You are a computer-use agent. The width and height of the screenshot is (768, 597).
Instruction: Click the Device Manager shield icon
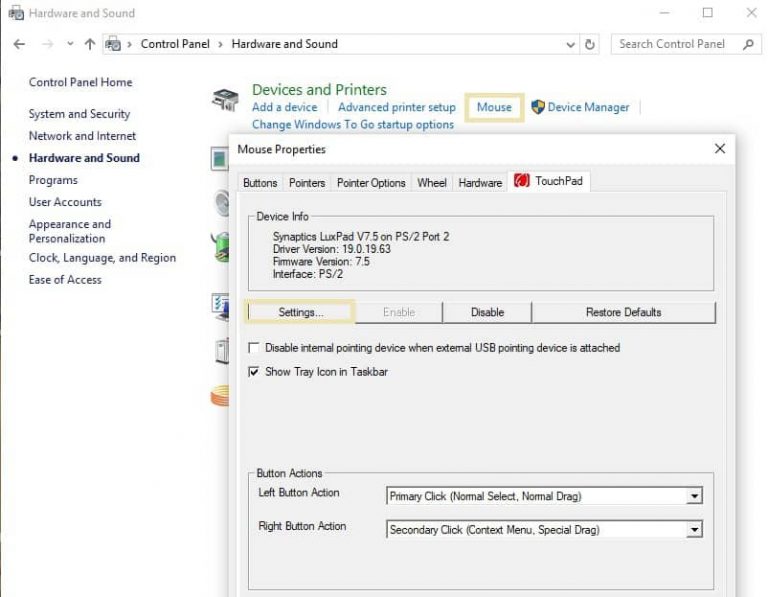538,107
